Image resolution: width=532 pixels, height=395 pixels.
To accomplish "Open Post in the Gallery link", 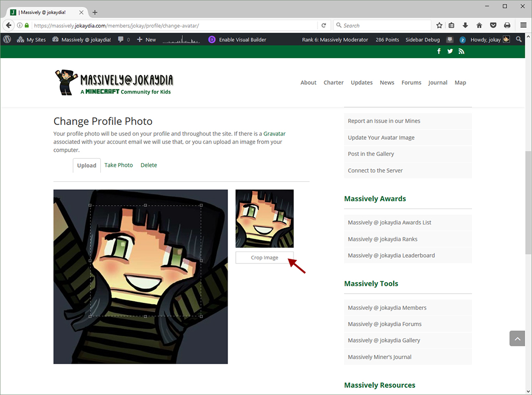I will pos(408,154).
